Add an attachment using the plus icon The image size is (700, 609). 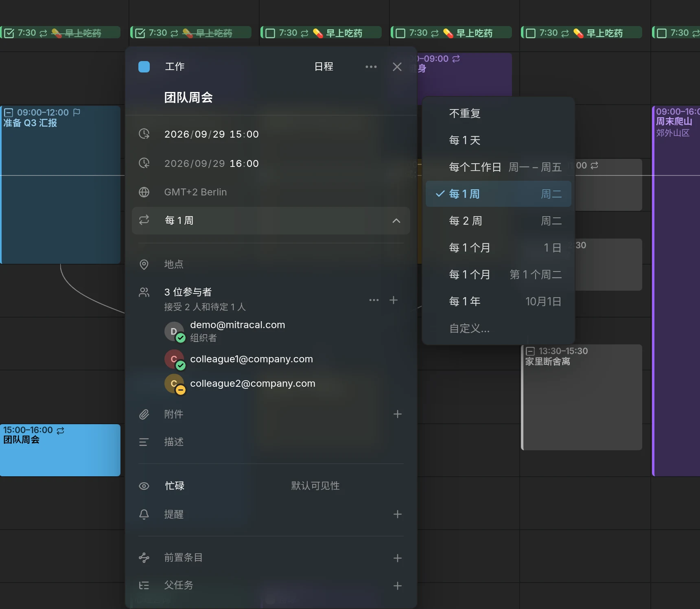(x=398, y=414)
